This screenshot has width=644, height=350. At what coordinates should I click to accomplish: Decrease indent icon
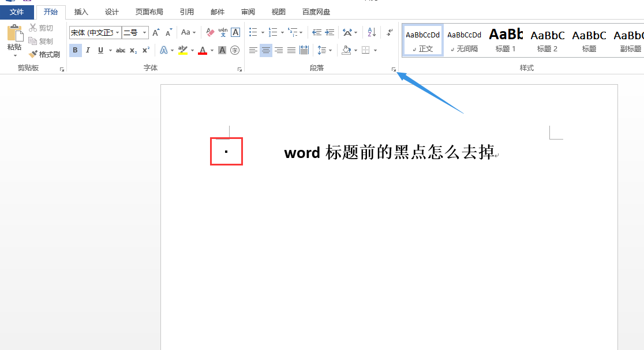(x=317, y=32)
